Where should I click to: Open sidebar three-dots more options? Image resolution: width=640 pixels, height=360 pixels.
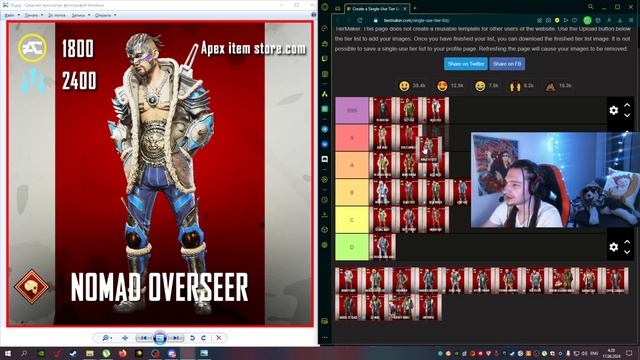coord(325,338)
